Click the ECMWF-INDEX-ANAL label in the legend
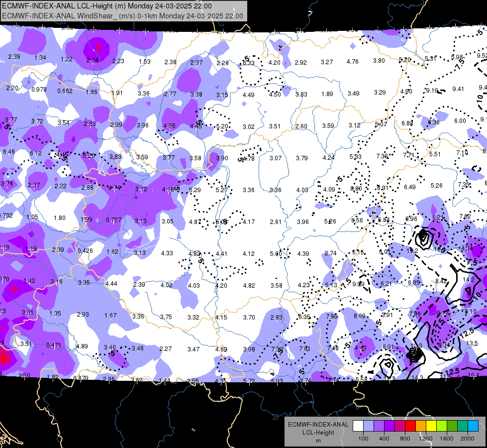The height and width of the screenshot is (448, 487). (318, 425)
